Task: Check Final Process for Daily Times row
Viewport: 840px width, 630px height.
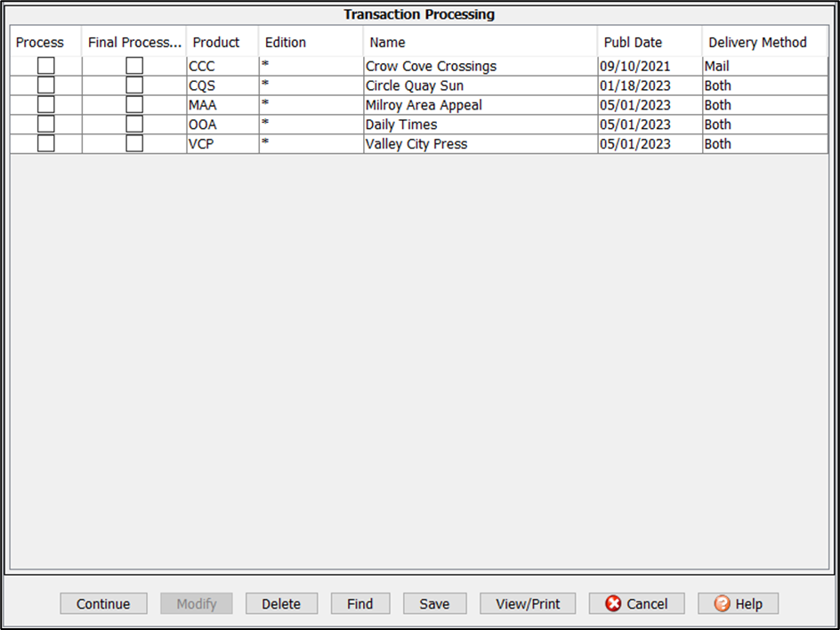Action: click(x=134, y=125)
